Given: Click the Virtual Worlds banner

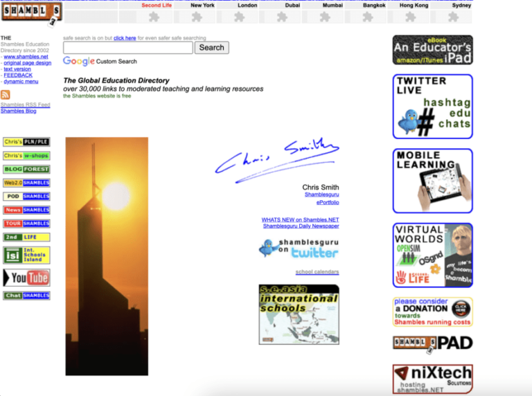Looking at the screenshot, I should (432, 255).
